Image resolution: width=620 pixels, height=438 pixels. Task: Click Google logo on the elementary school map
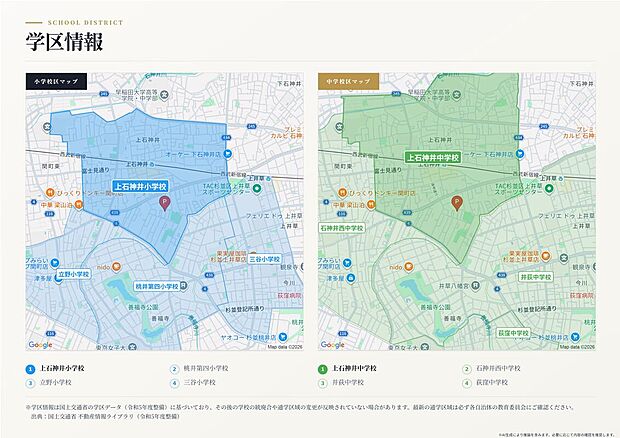40,345
